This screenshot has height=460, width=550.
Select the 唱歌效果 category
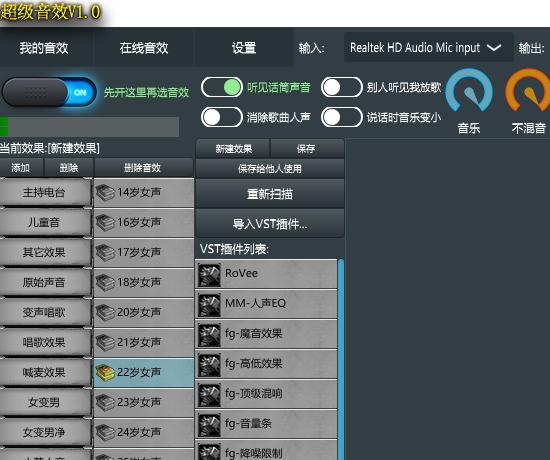(x=44, y=342)
